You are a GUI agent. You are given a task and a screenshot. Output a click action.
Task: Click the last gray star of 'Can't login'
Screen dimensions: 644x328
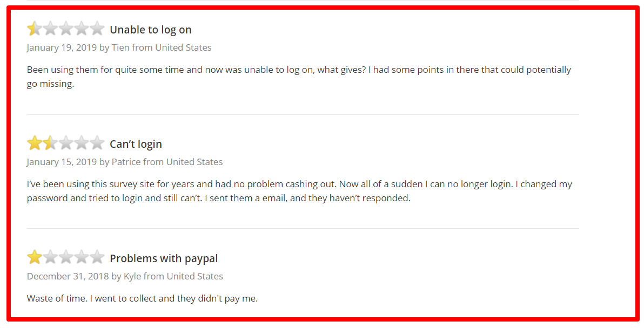(97, 143)
